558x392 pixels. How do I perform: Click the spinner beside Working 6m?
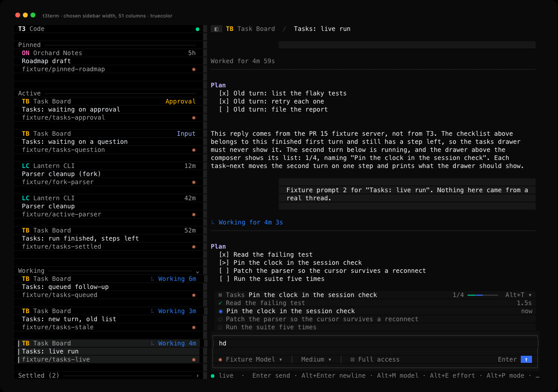(152, 279)
